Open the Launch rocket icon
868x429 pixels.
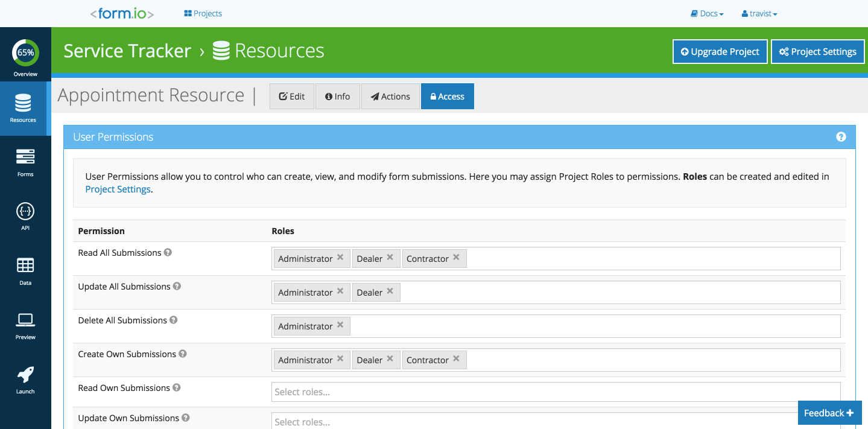(x=25, y=375)
